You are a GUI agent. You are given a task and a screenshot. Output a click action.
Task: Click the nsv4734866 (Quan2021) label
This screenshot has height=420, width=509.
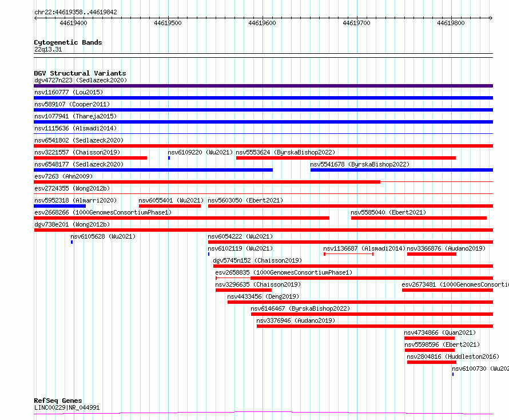[440, 332]
